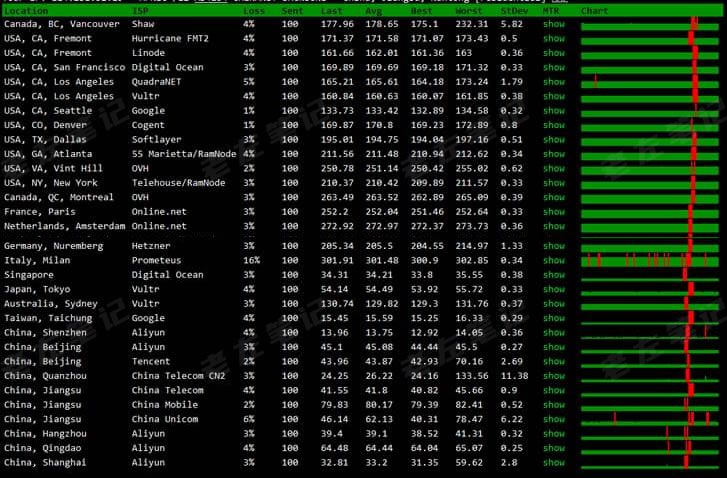
Task: Show MTR for Italy Milan Prometeus
Action: point(553,260)
